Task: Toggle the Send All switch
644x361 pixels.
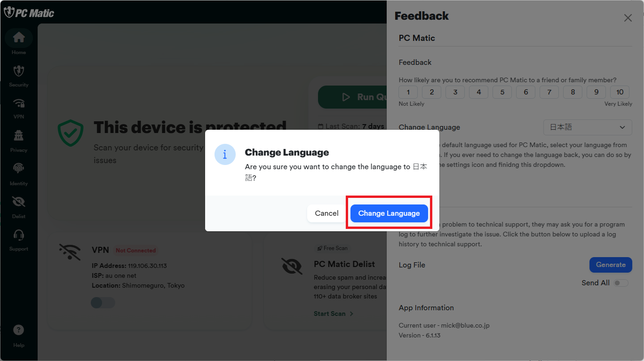Action: [621, 283]
